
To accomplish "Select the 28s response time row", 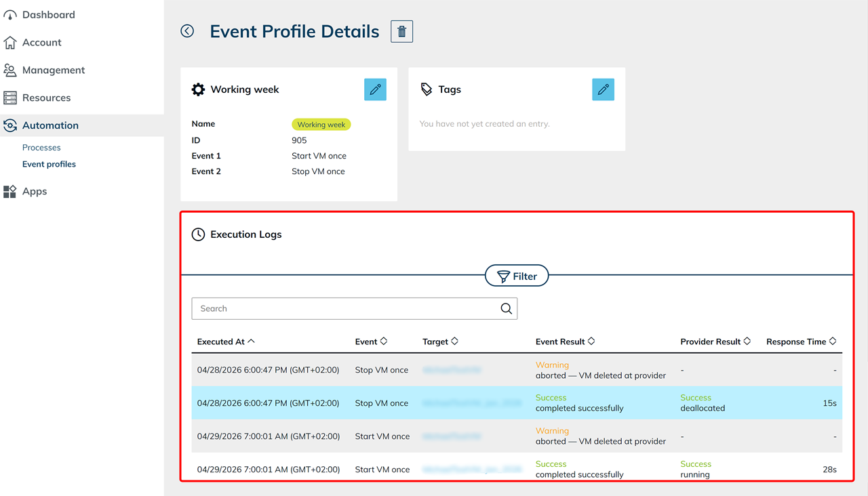I will [x=517, y=468].
